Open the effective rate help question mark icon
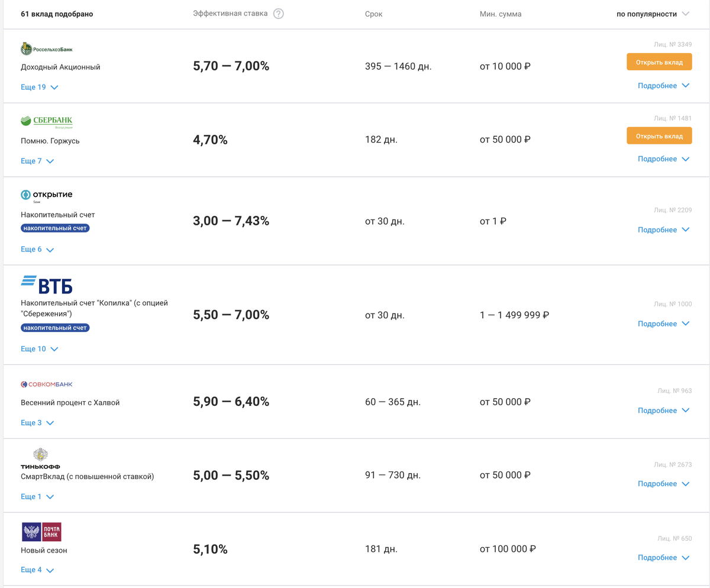Image resolution: width=710 pixels, height=588 pixels. point(279,14)
